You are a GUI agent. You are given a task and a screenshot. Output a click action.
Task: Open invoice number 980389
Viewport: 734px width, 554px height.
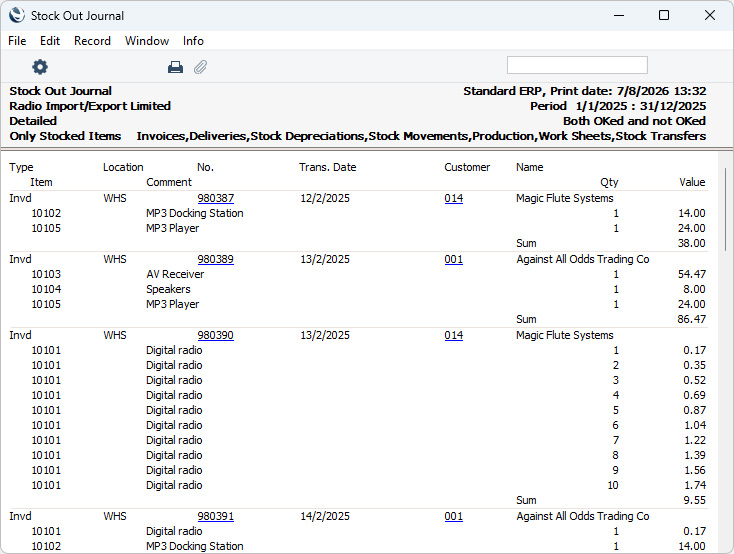(x=215, y=259)
